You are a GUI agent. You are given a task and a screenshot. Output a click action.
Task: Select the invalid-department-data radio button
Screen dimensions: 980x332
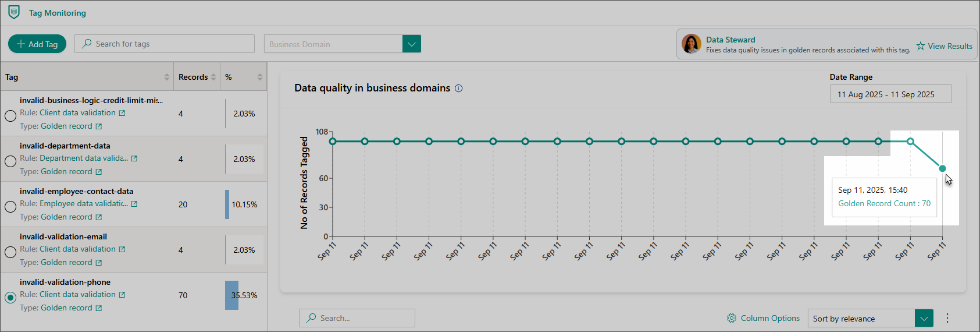pos(10,161)
